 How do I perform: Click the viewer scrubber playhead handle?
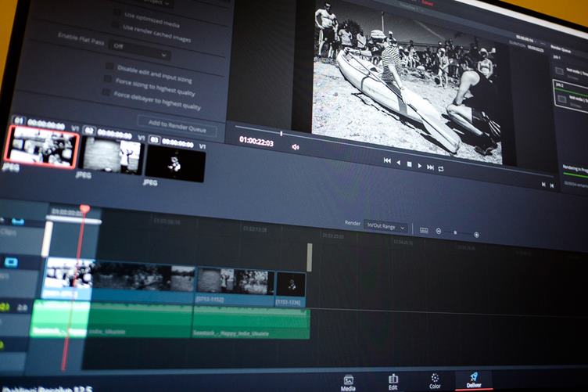(281, 133)
